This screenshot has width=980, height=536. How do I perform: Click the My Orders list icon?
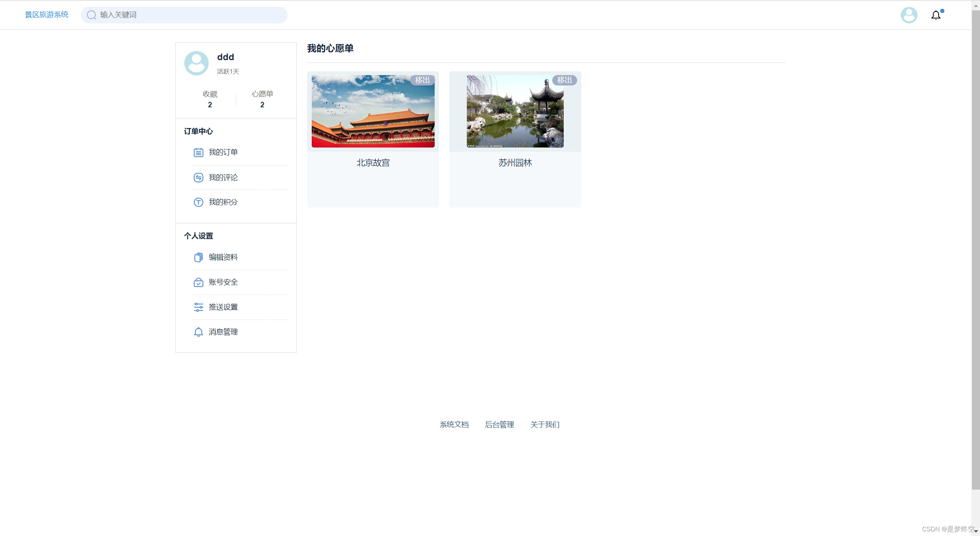point(198,152)
